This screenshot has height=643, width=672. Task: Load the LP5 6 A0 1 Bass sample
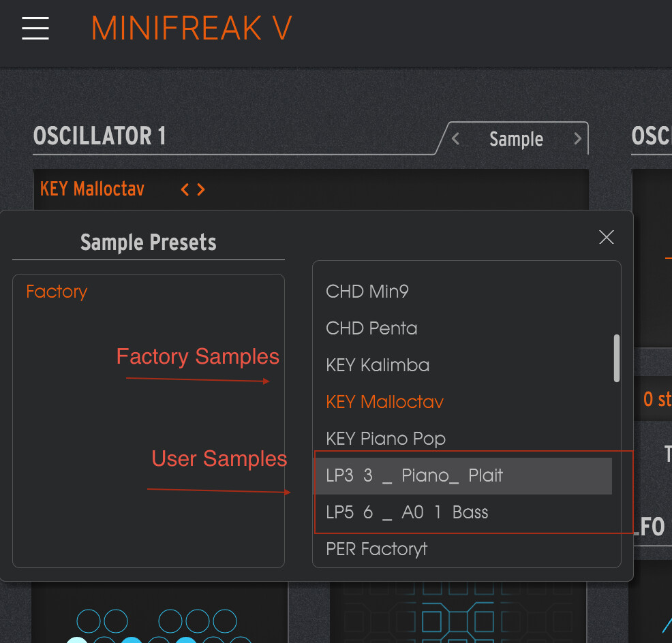click(x=407, y=512)
